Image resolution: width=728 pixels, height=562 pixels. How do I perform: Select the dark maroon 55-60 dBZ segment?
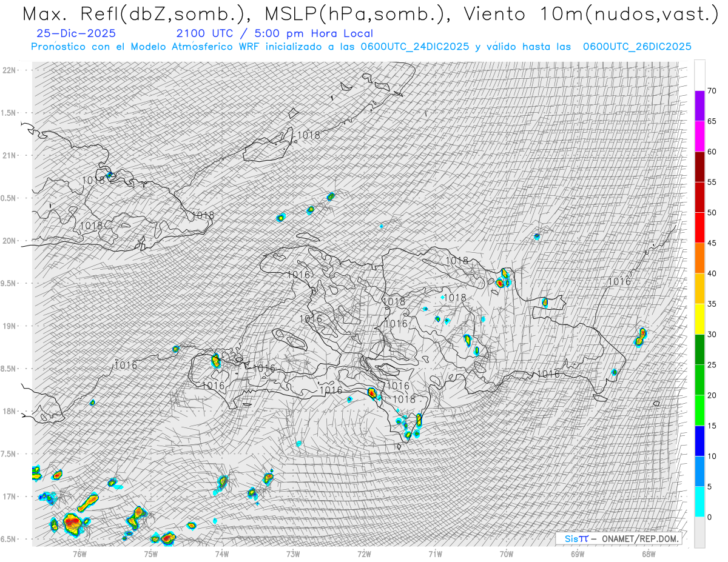click(x=699, y=167)
